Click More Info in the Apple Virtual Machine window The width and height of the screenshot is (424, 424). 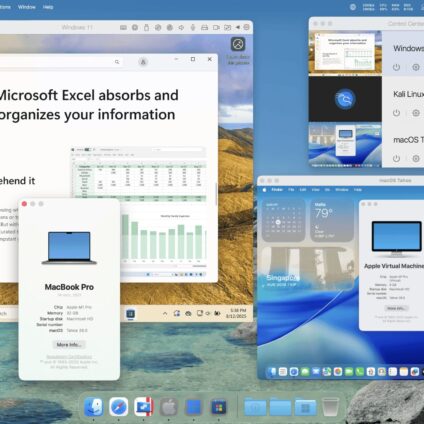[396, 308]
